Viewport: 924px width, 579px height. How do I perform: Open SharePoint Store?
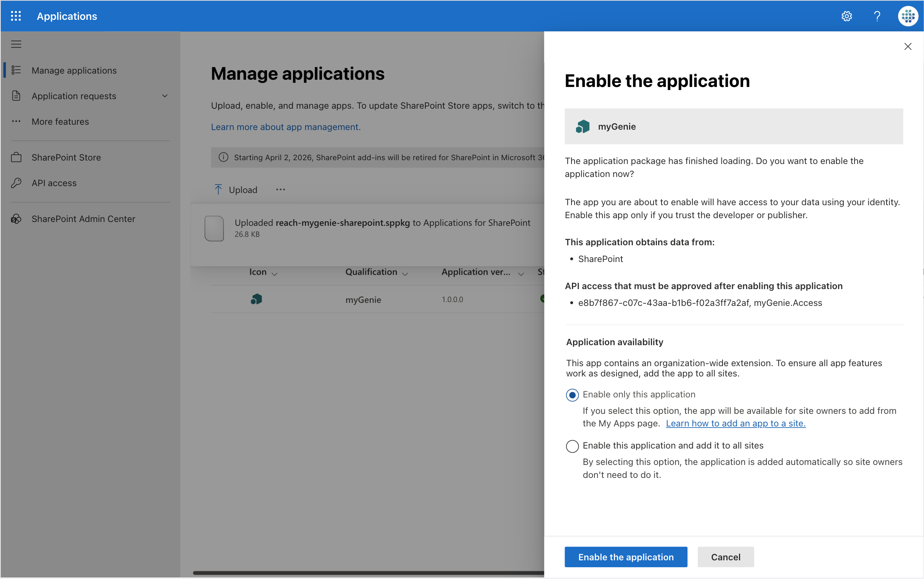tap(66, 158)
